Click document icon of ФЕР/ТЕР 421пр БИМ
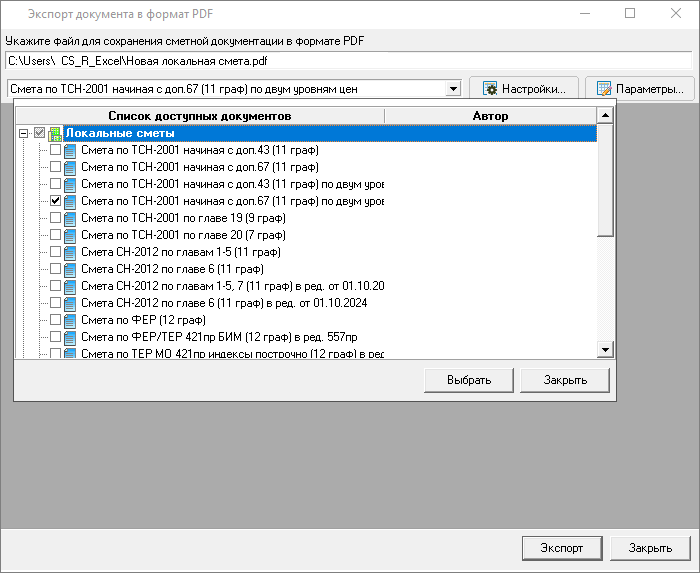 pyautogui.click(x=70, y=337)
